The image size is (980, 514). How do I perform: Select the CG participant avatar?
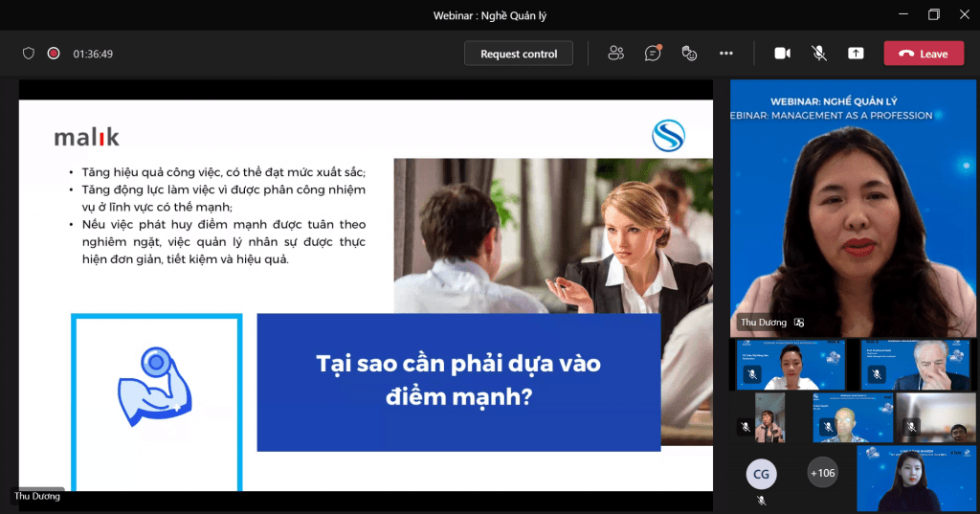click(761, 473)
